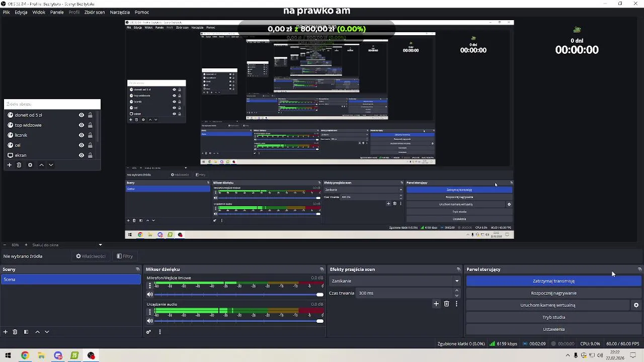Mute Mikrofon/Wejście liniowe speaker icon
Viewport: 644px width, 362px height.
tap(149, 295)
